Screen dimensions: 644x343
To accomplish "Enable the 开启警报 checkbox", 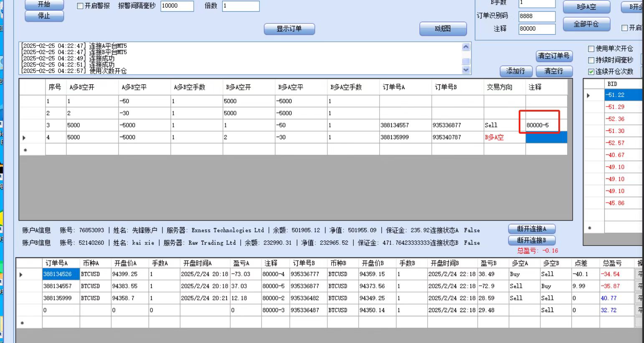I will coord(81,6).
